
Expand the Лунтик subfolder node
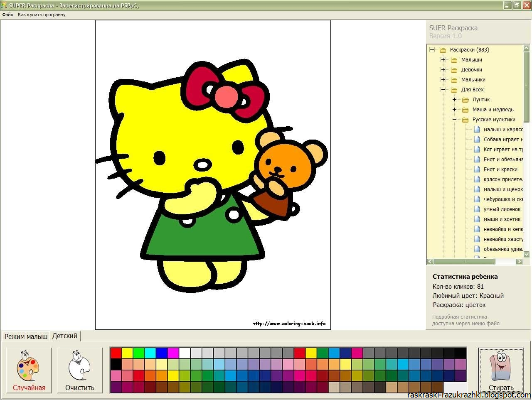454,100
